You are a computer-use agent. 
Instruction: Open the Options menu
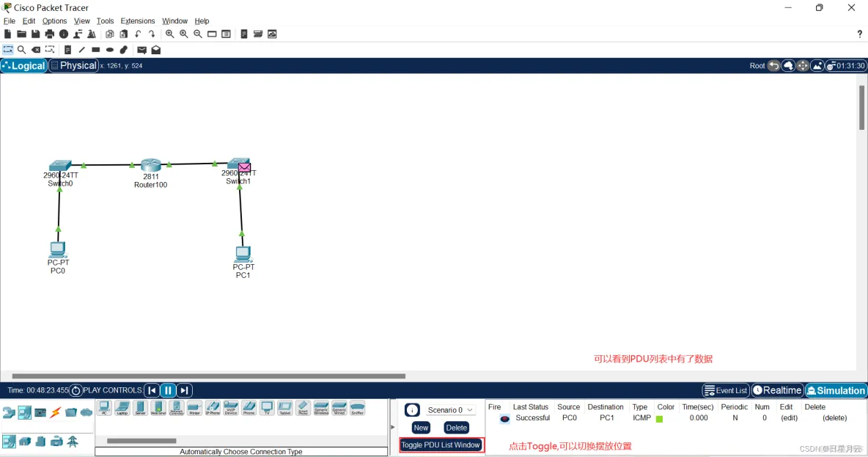(54, 21)
